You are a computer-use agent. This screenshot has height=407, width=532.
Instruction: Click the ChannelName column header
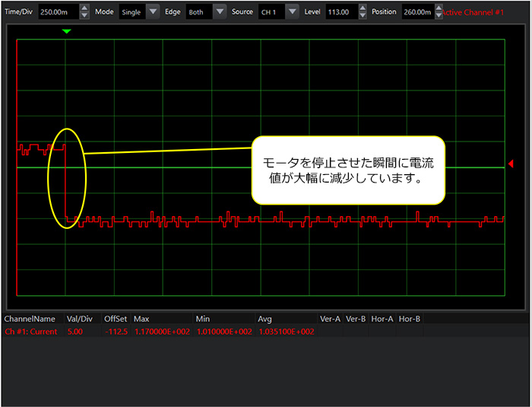pyautogui.click(x=30, y=319)
